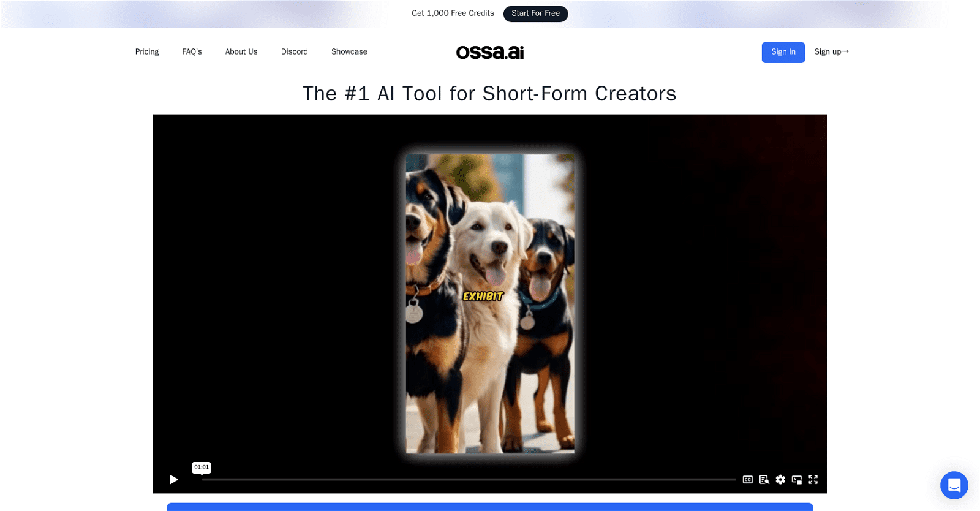Play the demo video

click(174, 479)
